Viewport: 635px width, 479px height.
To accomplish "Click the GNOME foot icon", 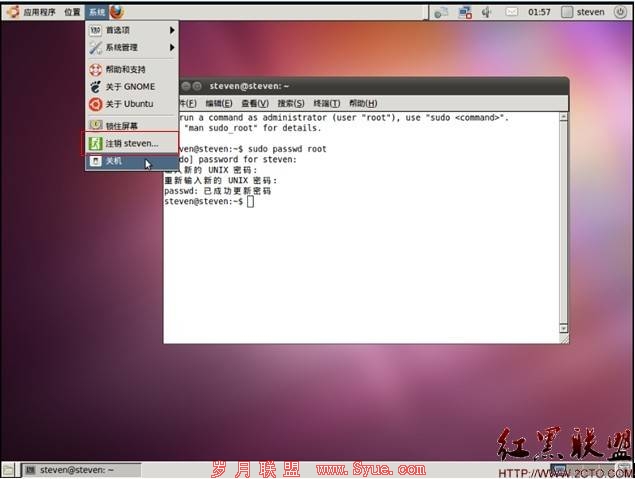I will [x=95, y=87].
